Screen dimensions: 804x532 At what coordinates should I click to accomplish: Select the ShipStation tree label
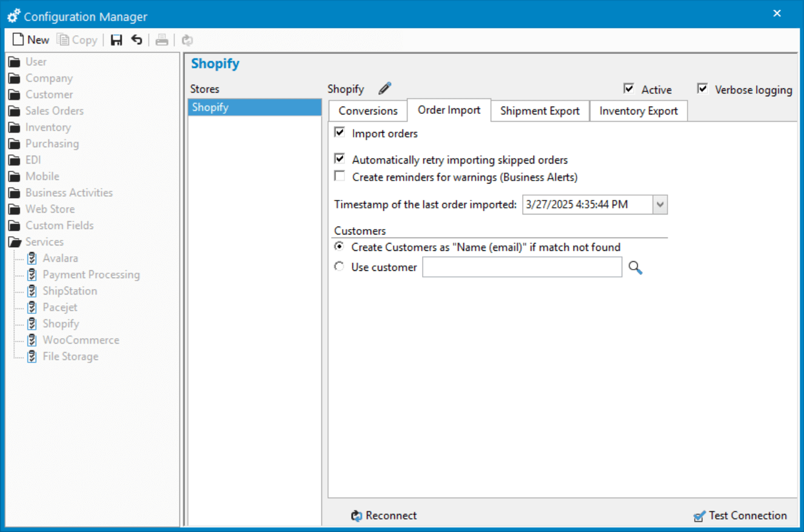point(70,291)
